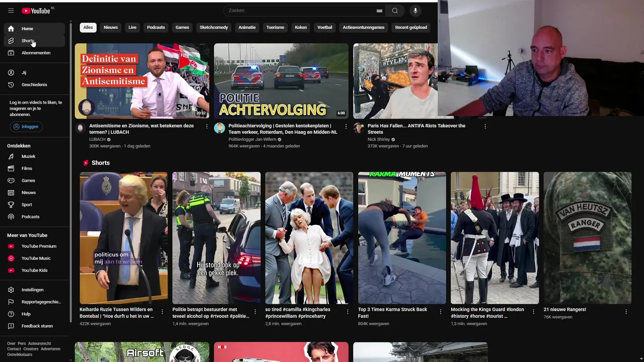Open options for Wilders en Bontebal short
This screenshot has height=362, width=644.
[162, 312]
